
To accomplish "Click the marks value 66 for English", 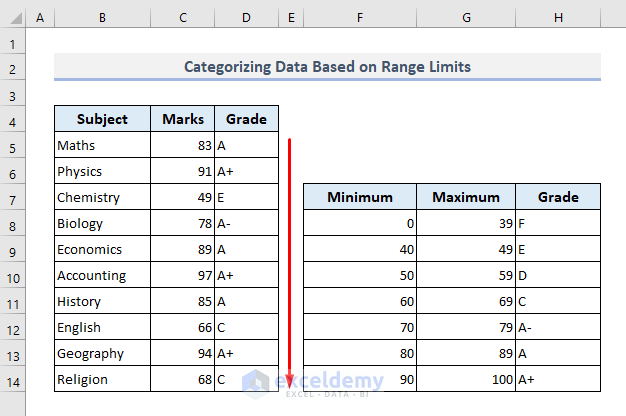I will 182,327.
